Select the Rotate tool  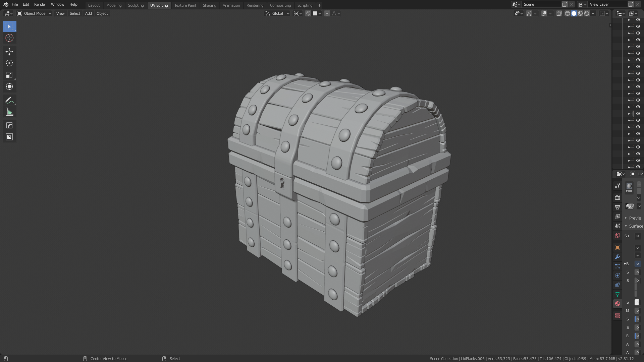point(9,63)
